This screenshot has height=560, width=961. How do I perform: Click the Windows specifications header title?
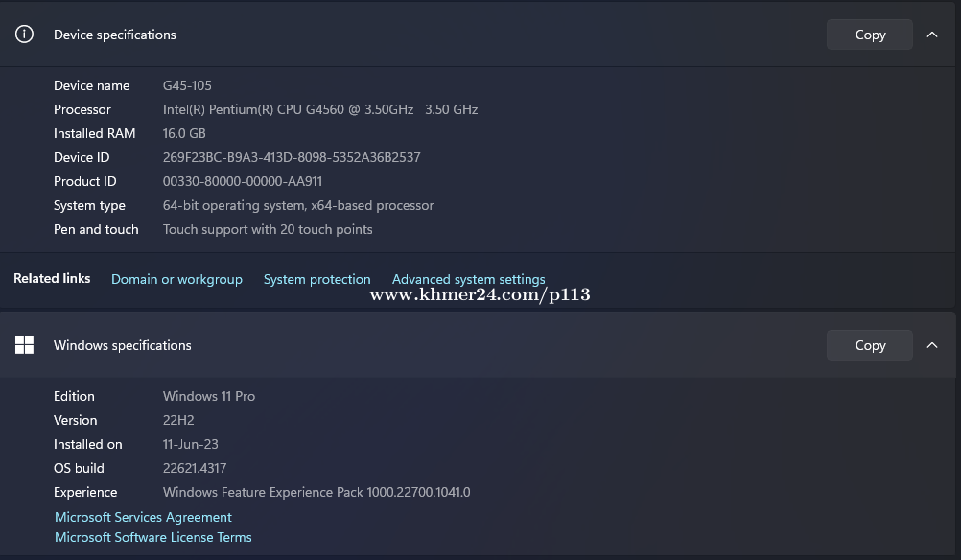(123, 345)
